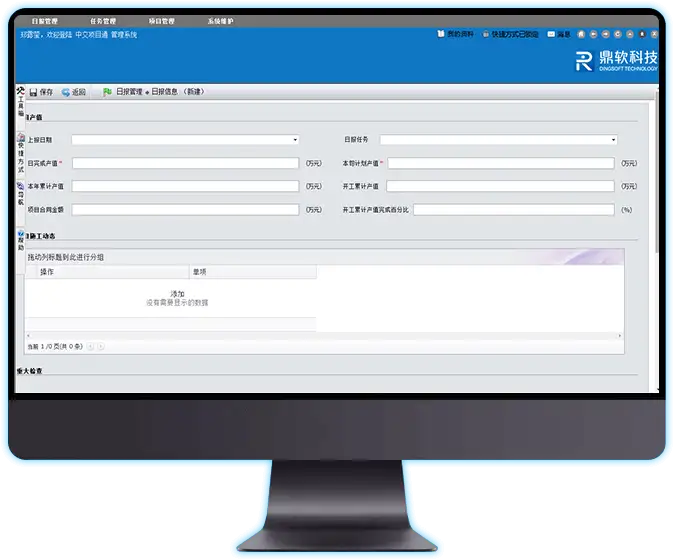Open 导航 navigation sidebar panel
Viewport: 674px width, 560px height.
[x=20, y=195]
